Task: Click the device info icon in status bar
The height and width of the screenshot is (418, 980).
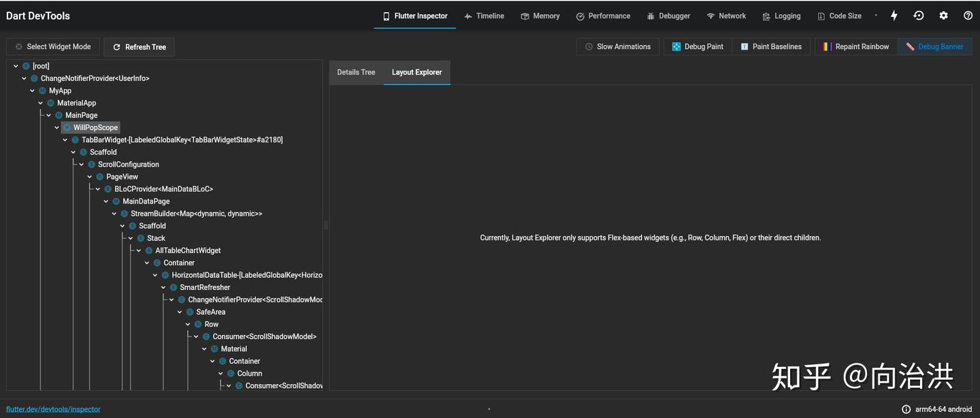Action: pos(906,409)
